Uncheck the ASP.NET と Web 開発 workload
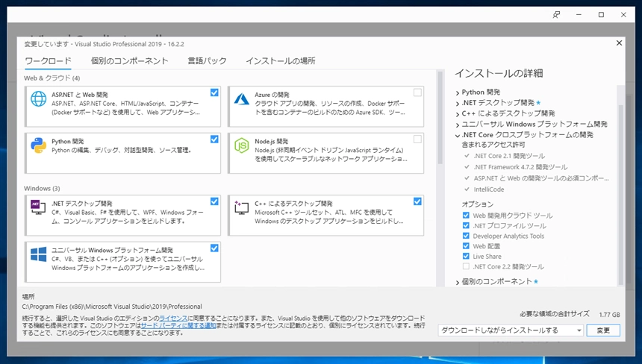This screenshot has width=642, height=364. tap(214, 92)
